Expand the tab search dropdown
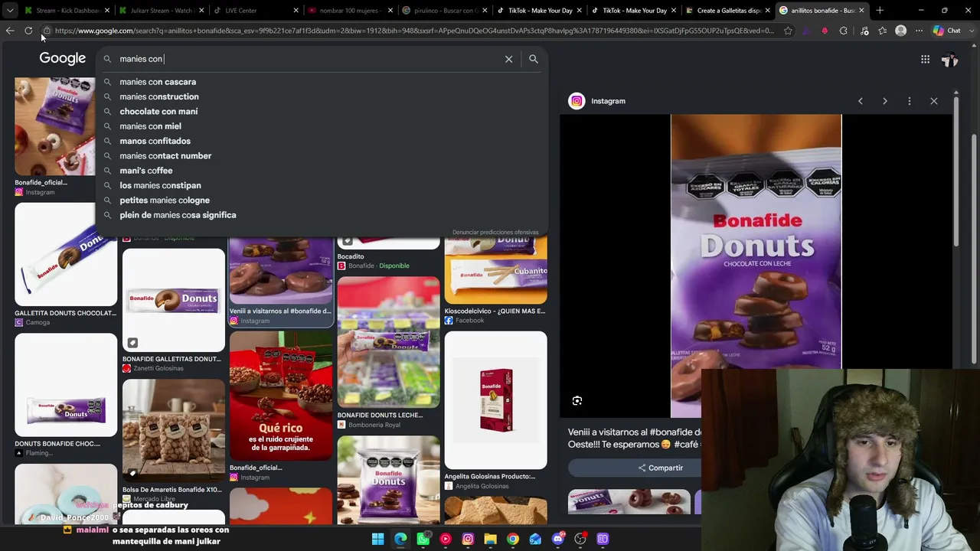980x551 pixels. [x=10, y=11]
